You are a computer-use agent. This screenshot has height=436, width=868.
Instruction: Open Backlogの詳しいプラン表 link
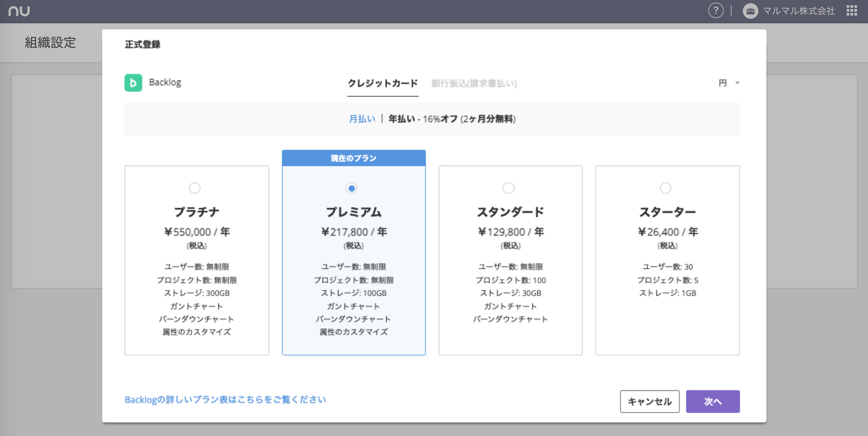[225, 399]
